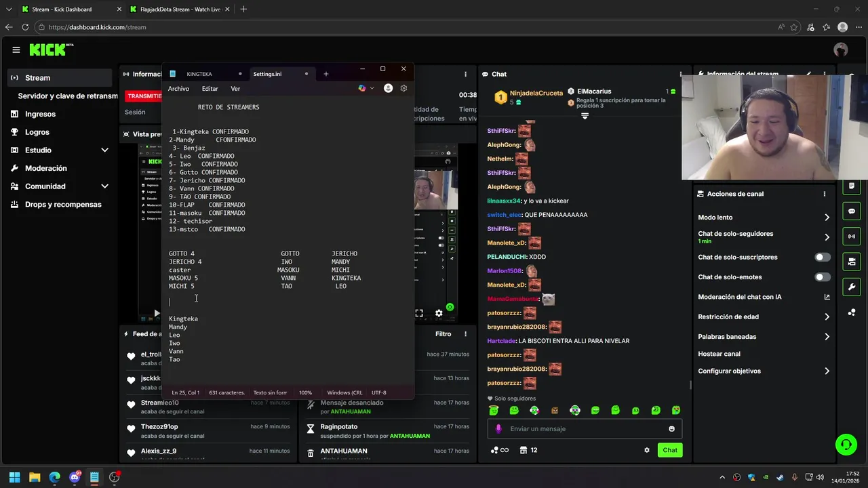868x488 pixels.
Task: Open Moderación del chat con IA external link
Action: click(827, 297)
